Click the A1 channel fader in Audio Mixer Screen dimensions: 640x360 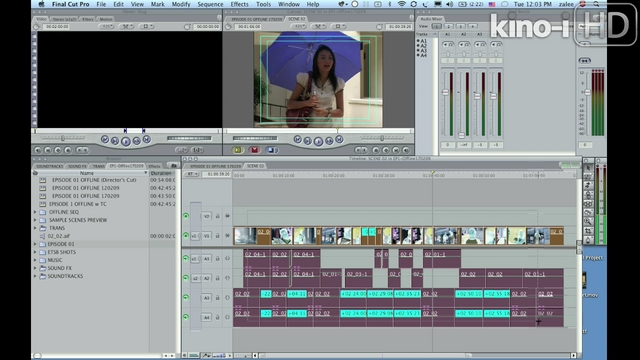(x=445, y=92)
